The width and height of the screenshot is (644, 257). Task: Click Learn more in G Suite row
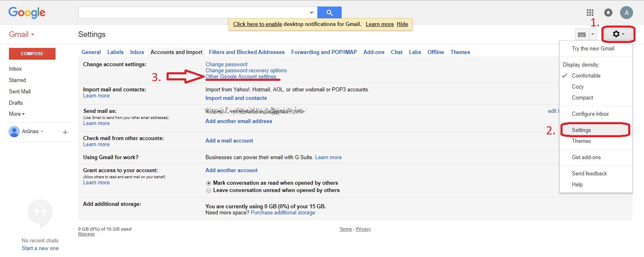pyautogui.click(x=328, y=158)
